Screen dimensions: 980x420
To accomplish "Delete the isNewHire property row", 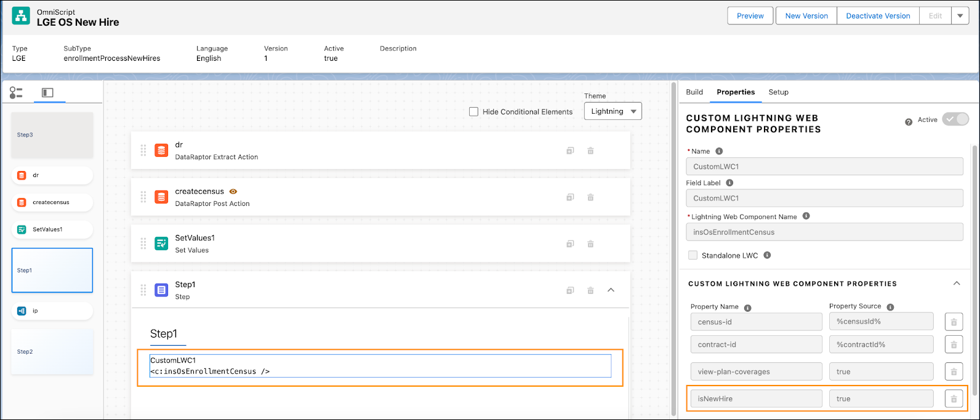I will (x=954, y=398).
